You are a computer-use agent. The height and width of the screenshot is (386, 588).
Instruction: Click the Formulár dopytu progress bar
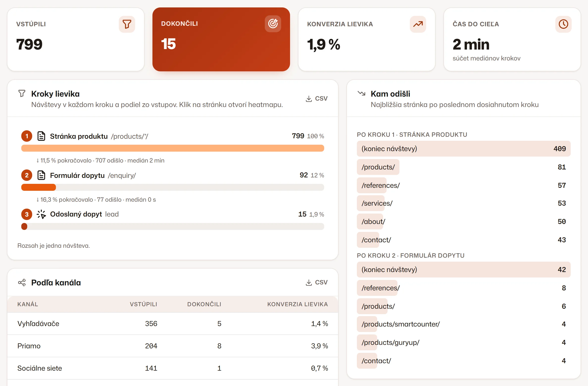coord(173,187)
